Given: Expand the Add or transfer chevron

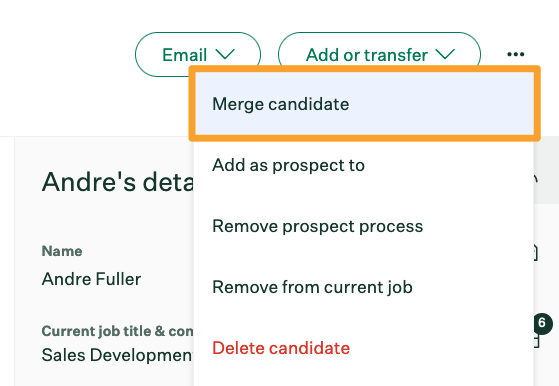Looking at the screenshot, I should point(445,54).
